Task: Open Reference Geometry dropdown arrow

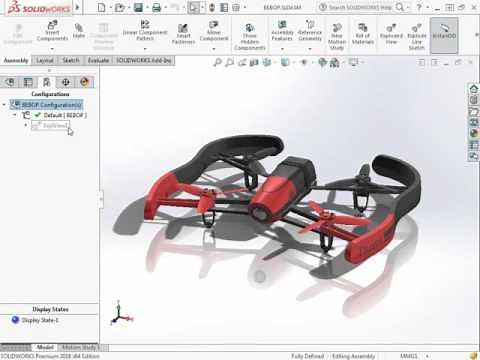Action: (x=310, y=49)
